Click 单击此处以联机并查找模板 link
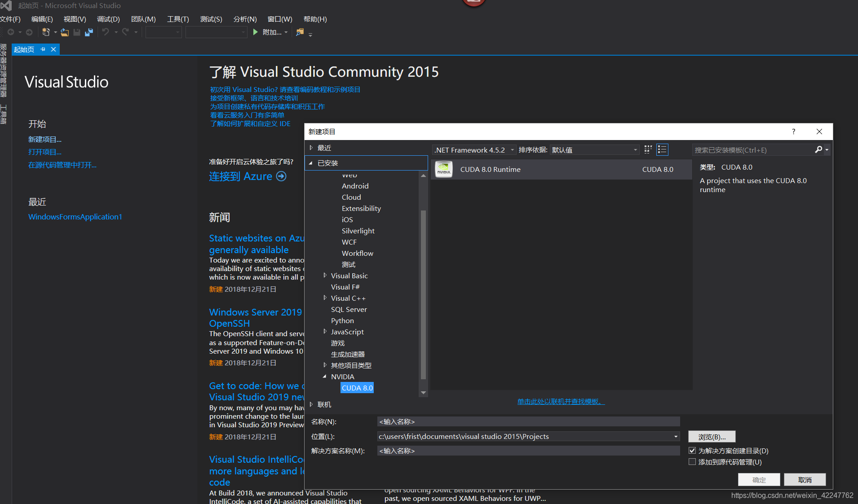 [x=561, y=401]
